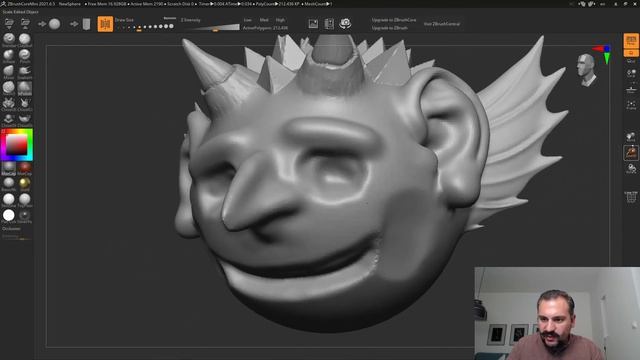Pick the largest Draw Size dot

pyautogui.click(x=171, y=26)
